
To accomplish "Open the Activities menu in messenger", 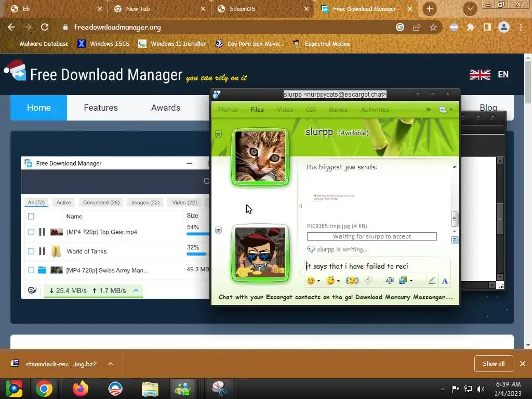I will [375, 110].
